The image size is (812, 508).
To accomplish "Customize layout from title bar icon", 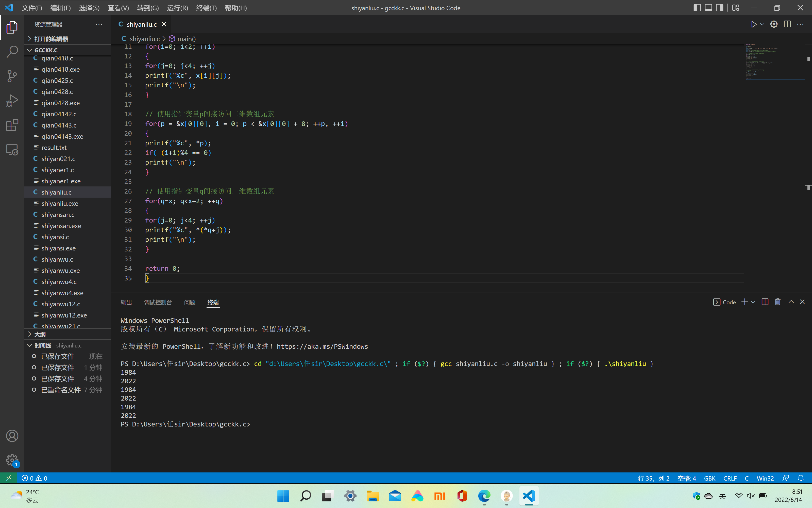I will click(736, 8).
